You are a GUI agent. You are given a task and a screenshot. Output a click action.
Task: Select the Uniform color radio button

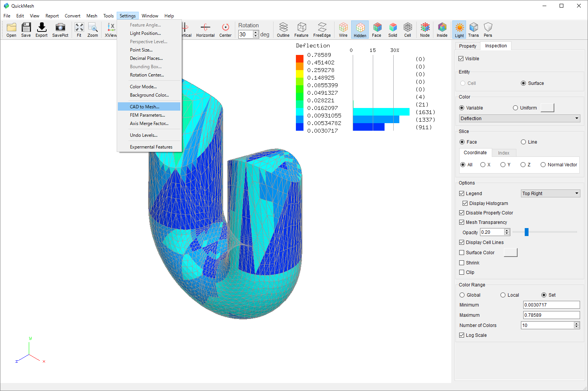515,108
